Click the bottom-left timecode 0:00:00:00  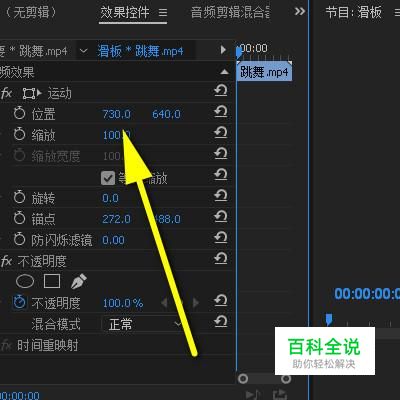pos(20,396)
